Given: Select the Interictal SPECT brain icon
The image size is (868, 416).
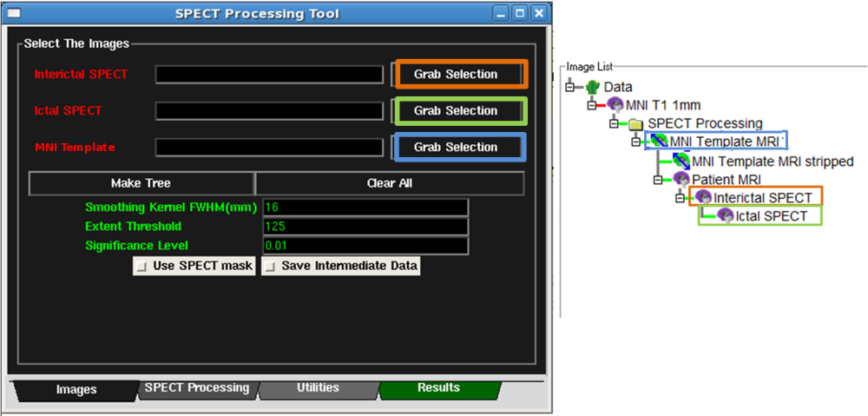Looking at the screenshot, I should coord(703,198).
